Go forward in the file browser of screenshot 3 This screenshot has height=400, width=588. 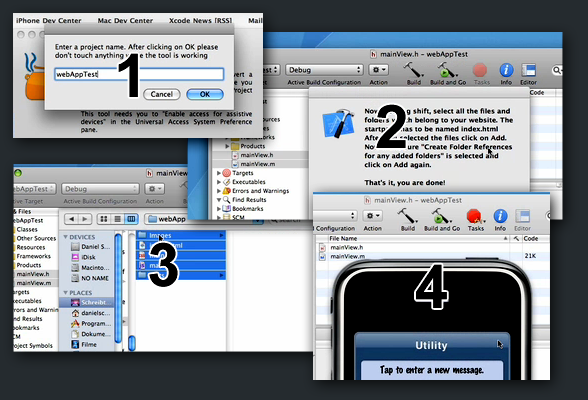pyautogui.click(x=85, y=219)
